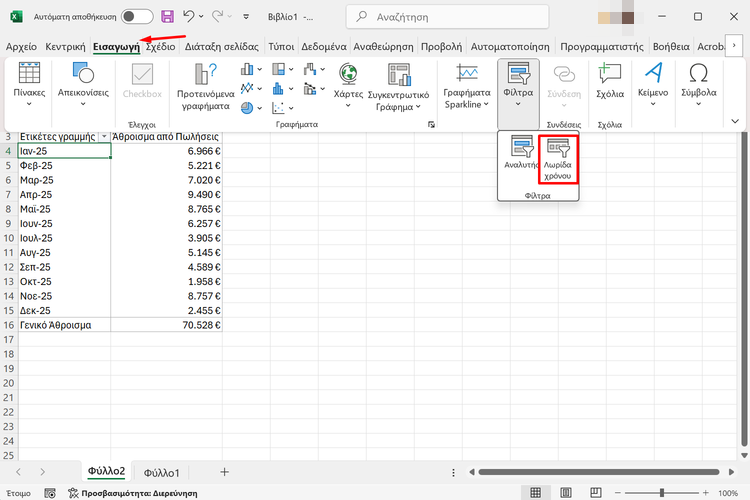Open Προσβασιμότητα: Διερεύνηση accessibility check
The height and width of the screenshot is (500, 750).
(133, 493)
